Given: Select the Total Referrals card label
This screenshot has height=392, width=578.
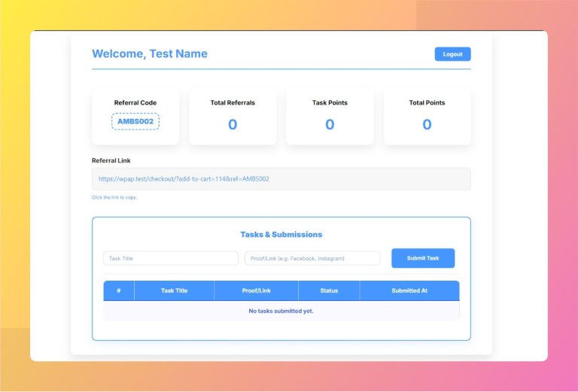Looking at the screenshot, I should tap(233, 102).
